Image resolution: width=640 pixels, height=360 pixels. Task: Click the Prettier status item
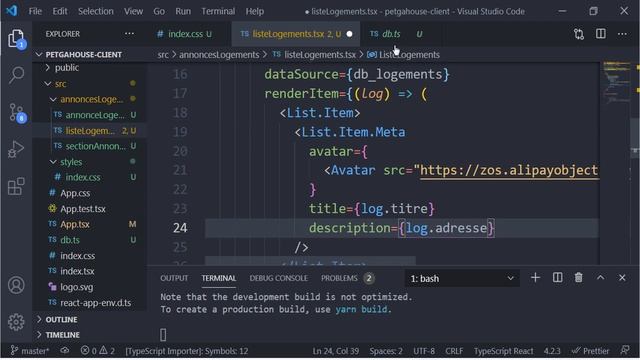pos(591,351)
